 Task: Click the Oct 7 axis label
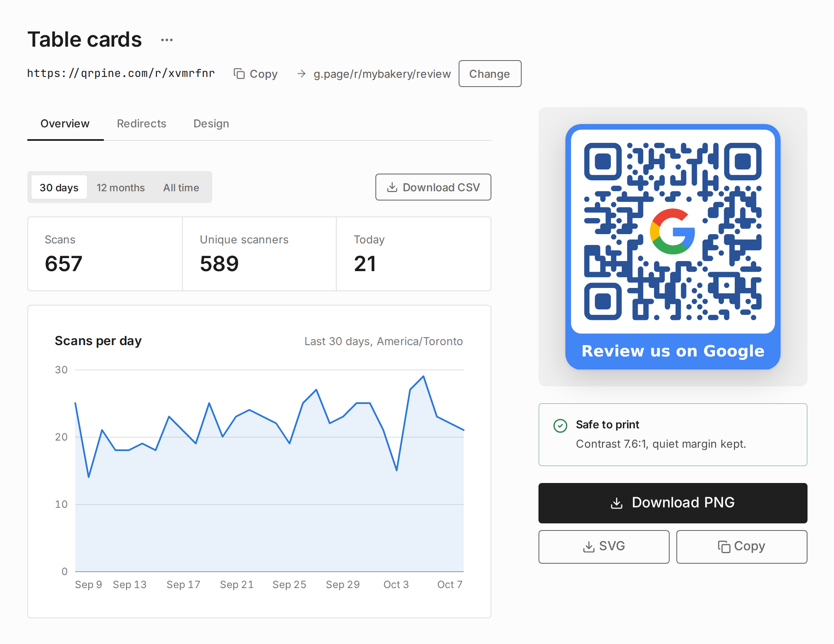pyautogui.click(x=450, y=584)
